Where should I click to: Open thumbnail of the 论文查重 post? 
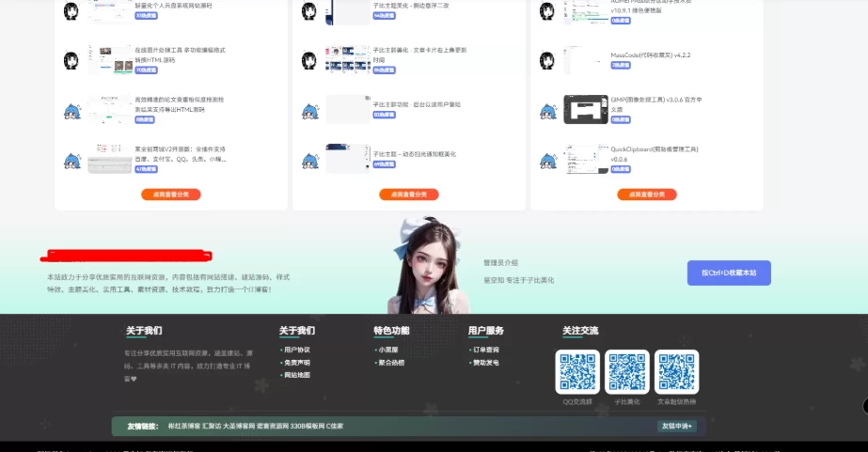point(110,110)
